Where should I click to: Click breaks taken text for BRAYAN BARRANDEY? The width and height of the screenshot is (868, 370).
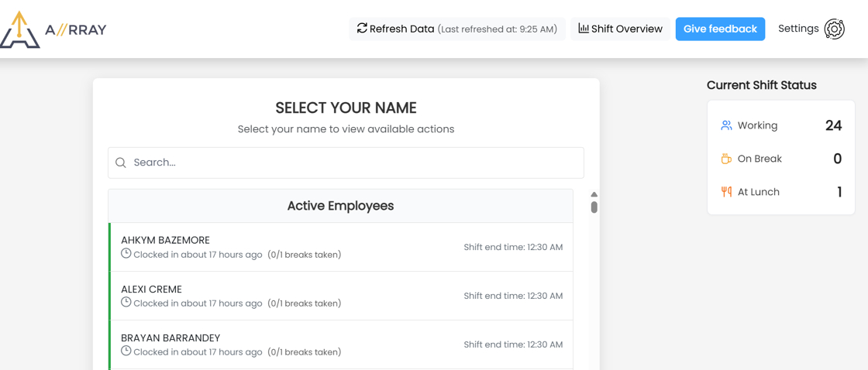point(305,352)
